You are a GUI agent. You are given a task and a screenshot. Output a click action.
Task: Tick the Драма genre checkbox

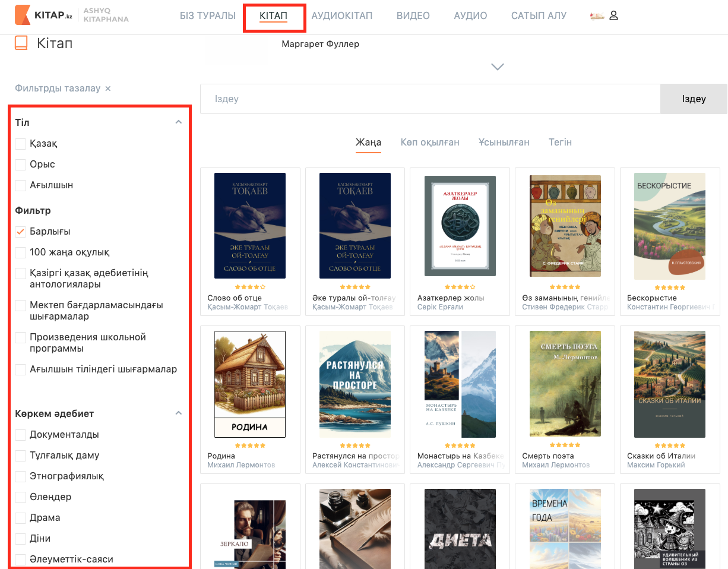tap(21, 518)
